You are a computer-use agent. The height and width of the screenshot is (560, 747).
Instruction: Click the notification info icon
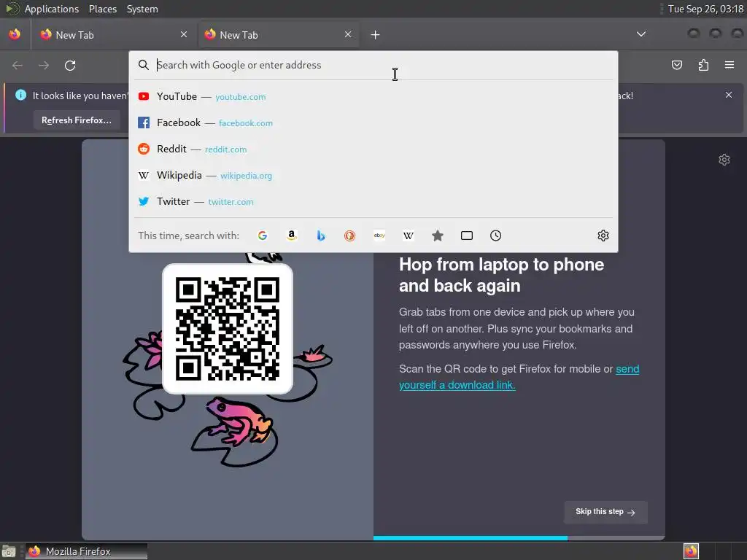[x=21, y=95]
